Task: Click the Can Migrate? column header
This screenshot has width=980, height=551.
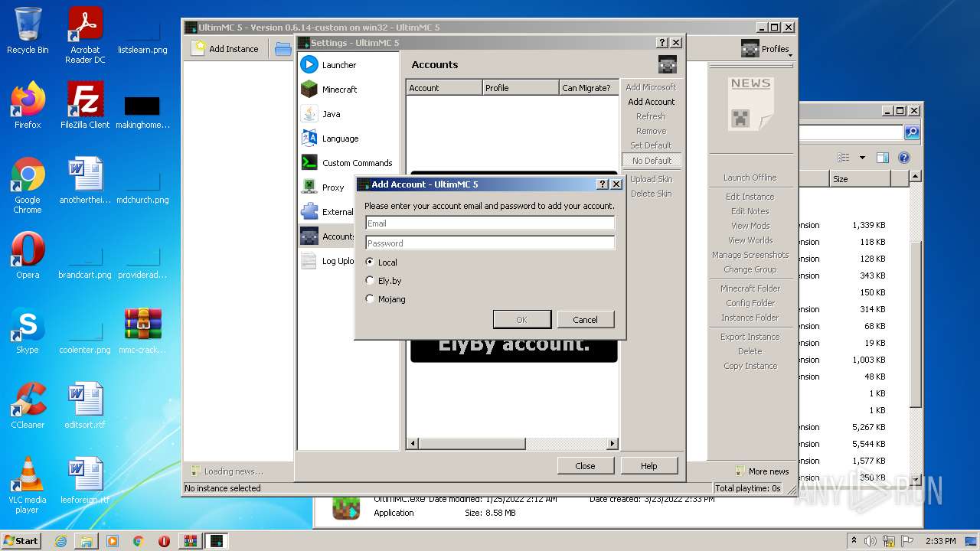Action: 589,88
